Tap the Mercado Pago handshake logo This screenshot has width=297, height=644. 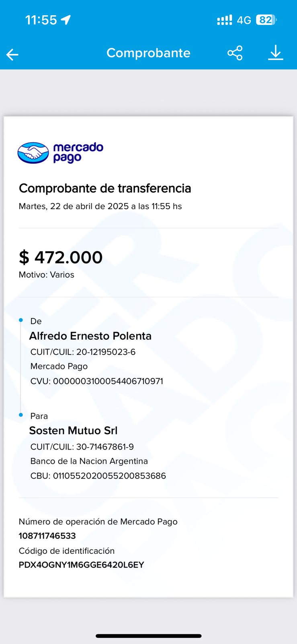coord(33,153)
